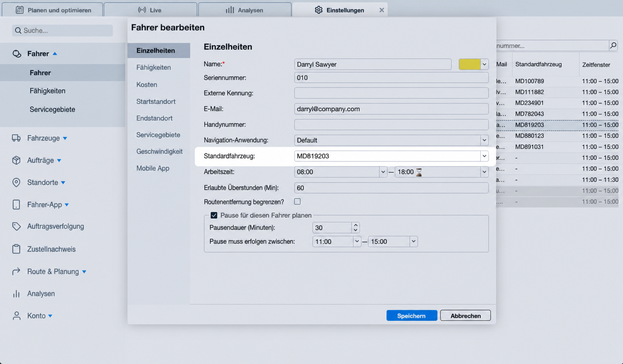Click the Route & Planung arrow icon
The image size is (623, 364).
point(16,271)
